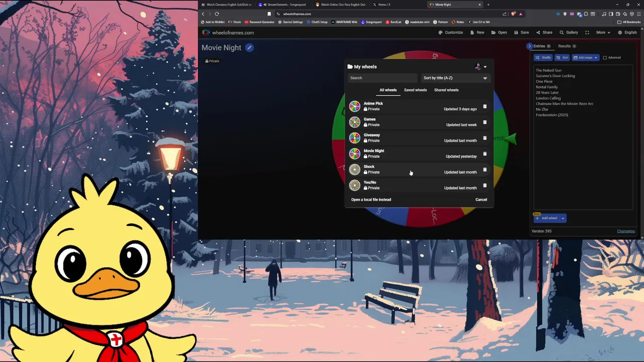The width and height of the screenshot is (644, 362).
Task: Click Gallery in the site toolbar
Action: (569, 33)
